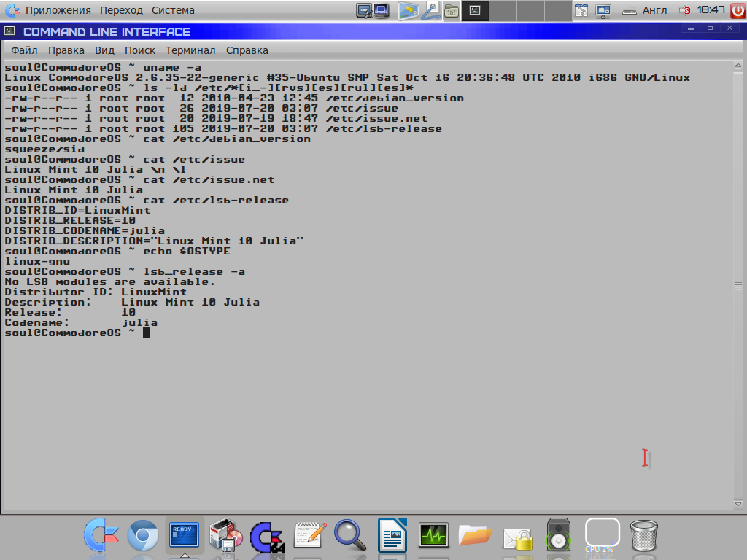The height and width of the screenshot is (560, 747).
Task: Click the window selector tray icon
Action: click(x=581, y=10)
